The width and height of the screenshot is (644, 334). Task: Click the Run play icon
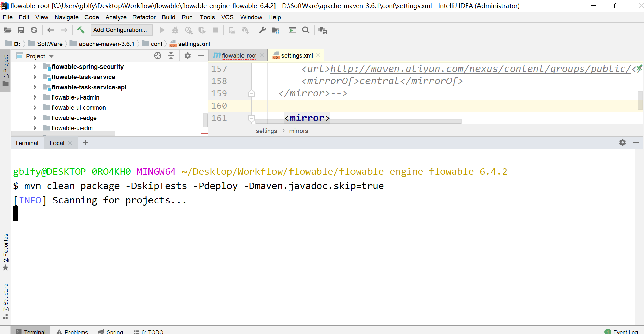[162, 30]
